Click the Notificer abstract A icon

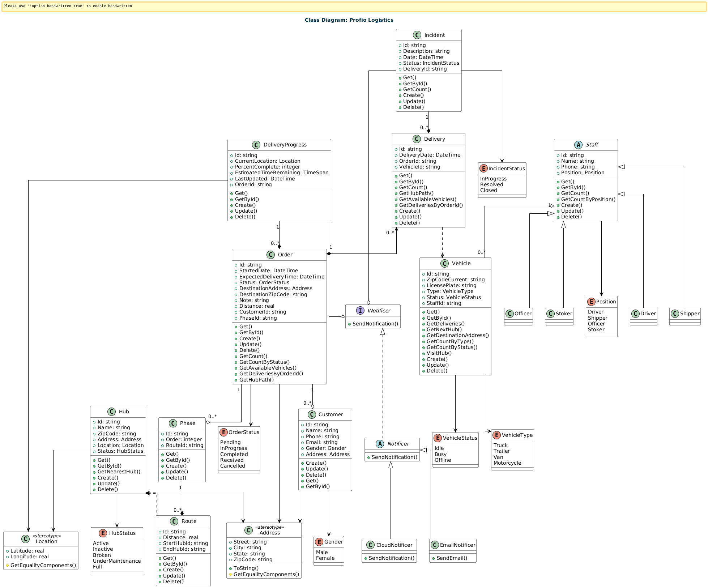[x=380, y=444]
